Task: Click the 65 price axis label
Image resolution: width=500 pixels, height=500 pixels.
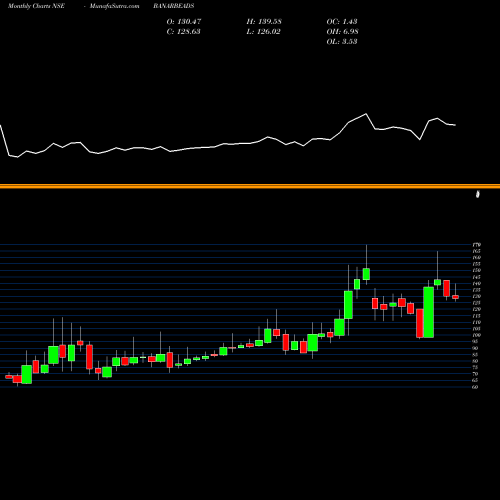Action: (475, 380)
